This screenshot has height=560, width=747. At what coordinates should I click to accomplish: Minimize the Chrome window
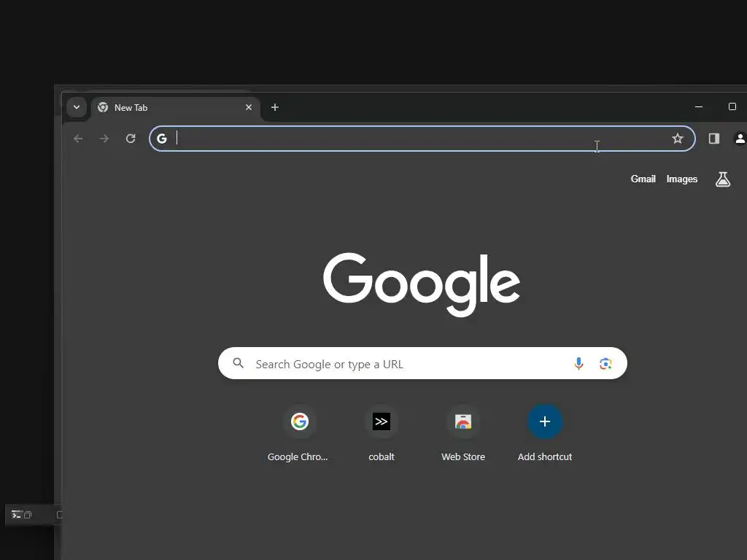[x=699, y=107]
